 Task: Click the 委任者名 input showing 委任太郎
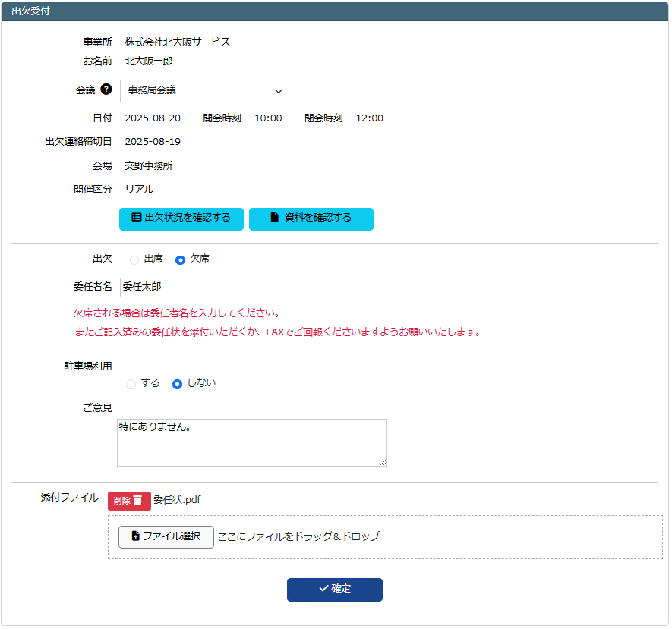click(x=281, y=287)
